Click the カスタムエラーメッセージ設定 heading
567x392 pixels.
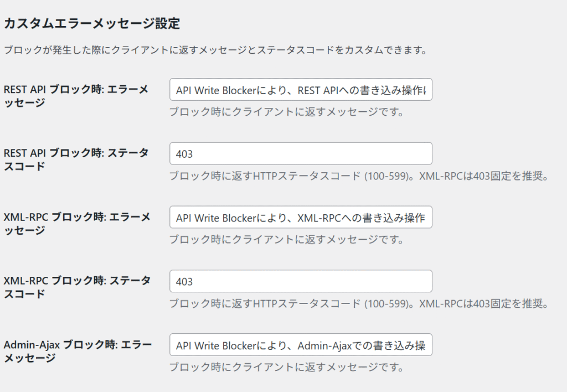(x=92, y=24)
